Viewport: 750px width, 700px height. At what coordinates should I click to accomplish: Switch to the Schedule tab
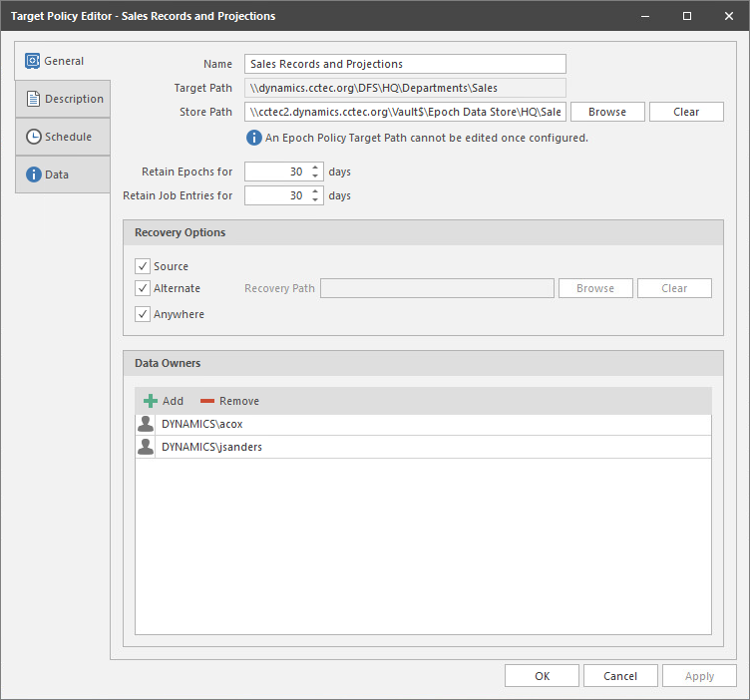(68, 137)
